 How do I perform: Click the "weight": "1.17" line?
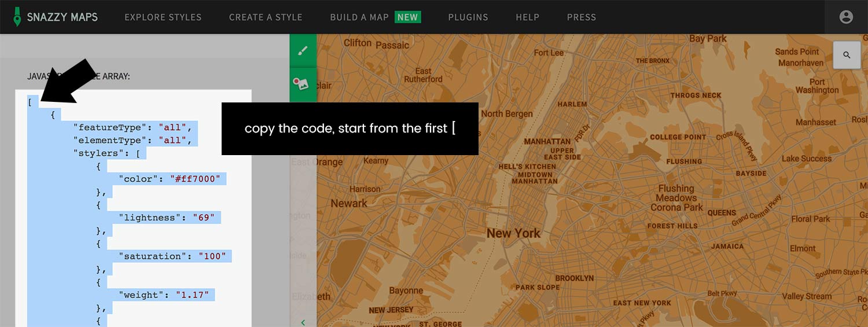(x=164, y=295)
